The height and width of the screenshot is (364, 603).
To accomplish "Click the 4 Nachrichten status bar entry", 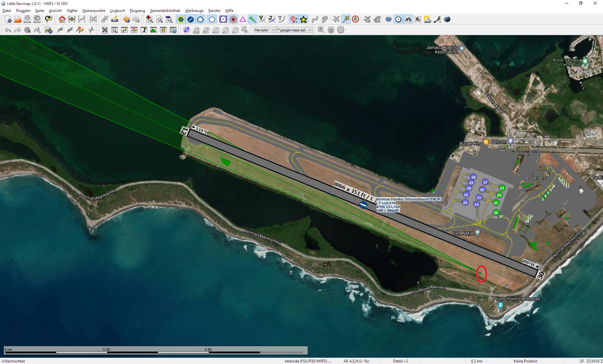I will (x=13, y=361).
